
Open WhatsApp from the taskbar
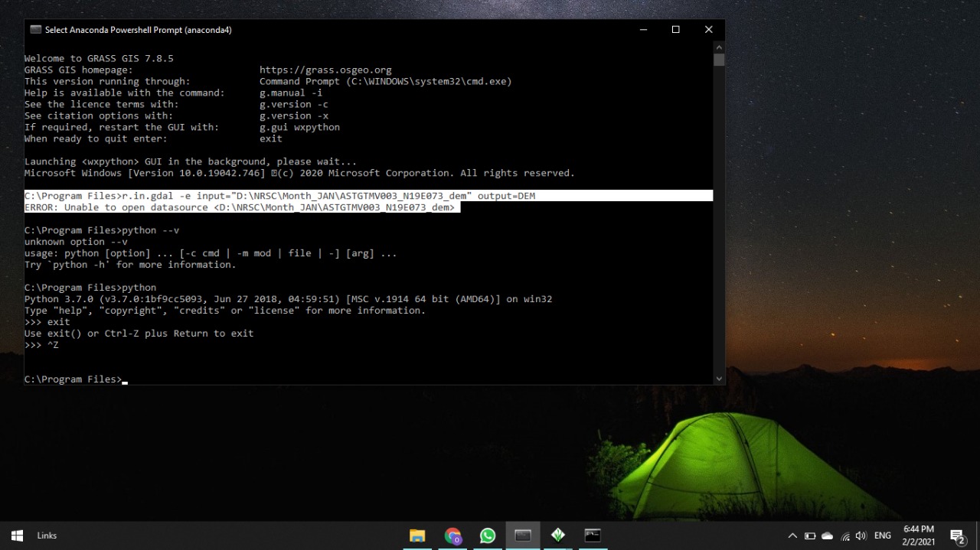pos(488,535)
